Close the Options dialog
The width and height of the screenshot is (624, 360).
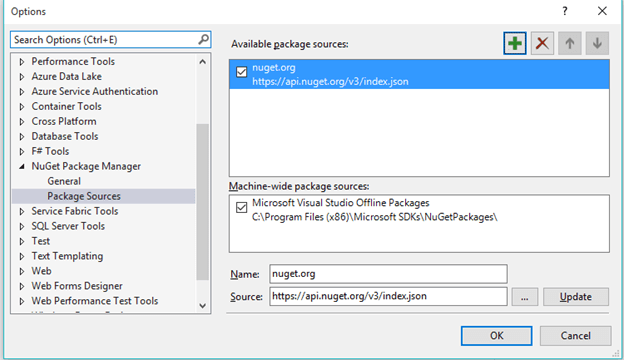click(x=602, y=11)
